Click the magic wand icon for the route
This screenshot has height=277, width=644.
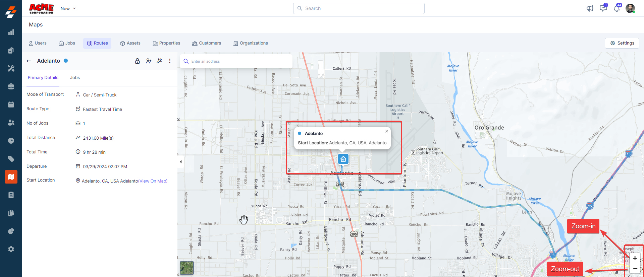tap(159, 61)
